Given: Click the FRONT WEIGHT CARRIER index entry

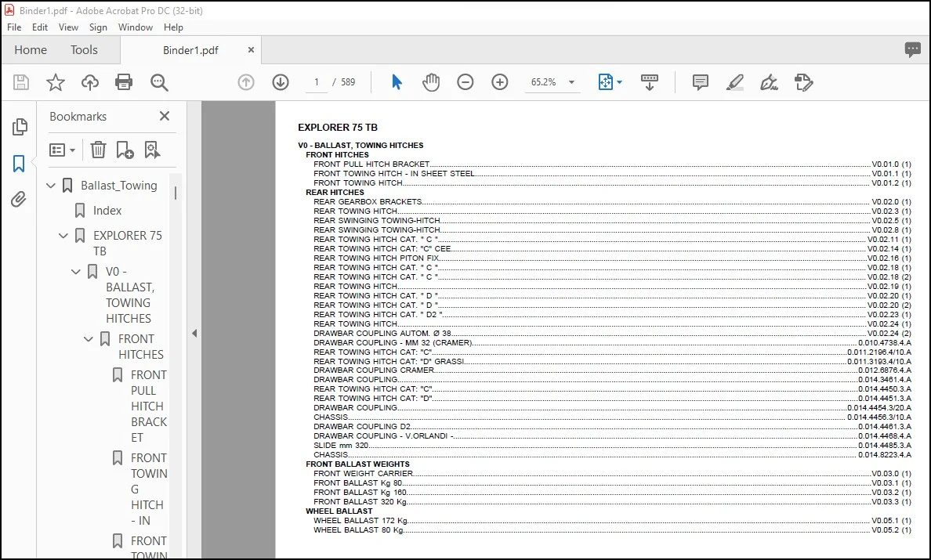Looking at the screenshot, I should 612,473.
